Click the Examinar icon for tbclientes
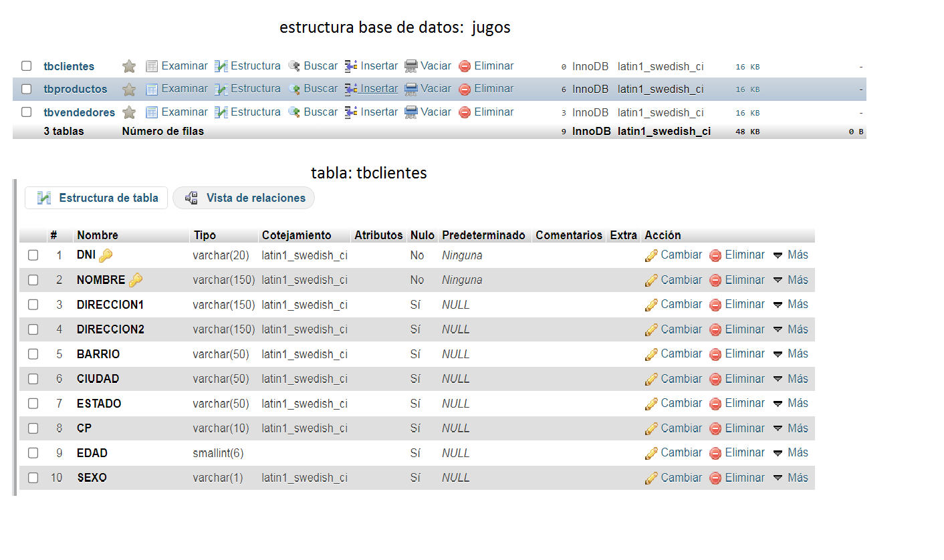Viewport: 944px width, 560px height. click(152, 66)
